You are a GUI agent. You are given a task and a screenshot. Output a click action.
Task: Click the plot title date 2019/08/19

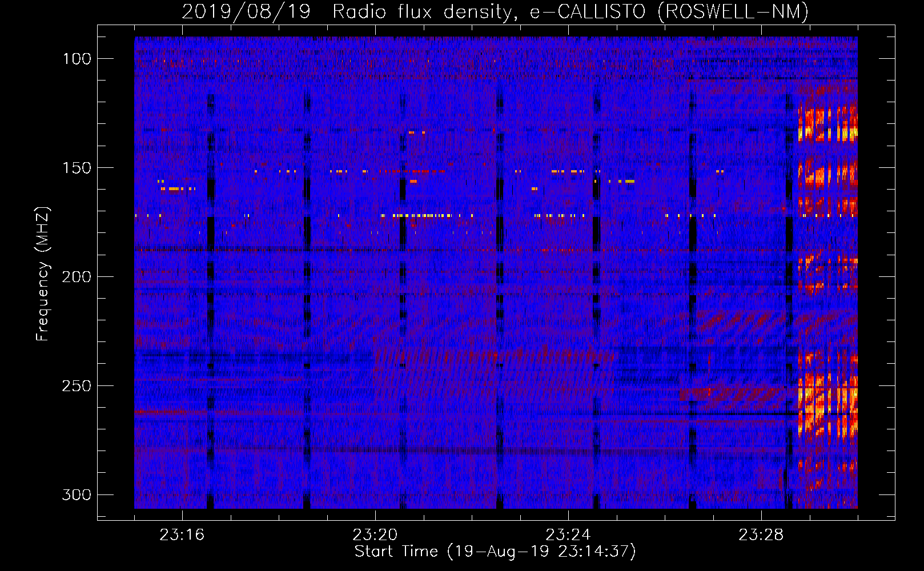click(246, 11)
